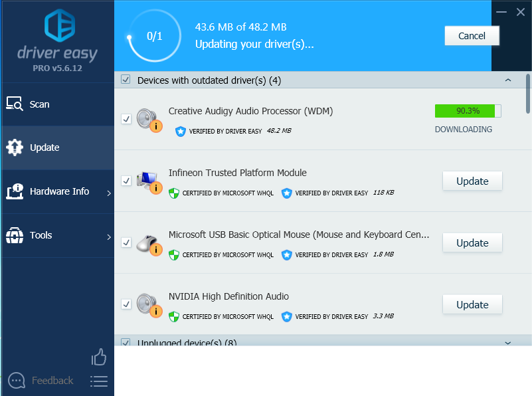The image size is (532, 396).
Task: Click the Driver Easy verified badge on Infineon row
Action: click(x=287, y=193)
